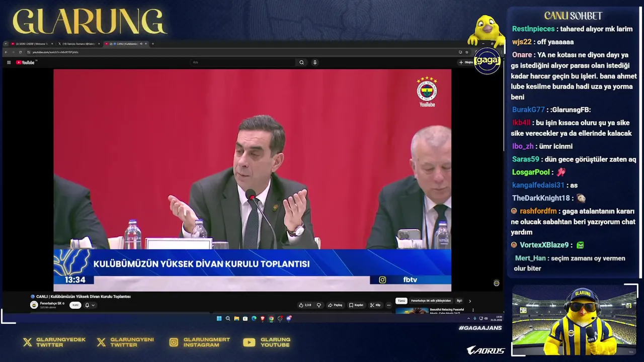Close the Fabrizio Romano tab
Viewport: 644px width, 362px height.
(x=99, y=44)
